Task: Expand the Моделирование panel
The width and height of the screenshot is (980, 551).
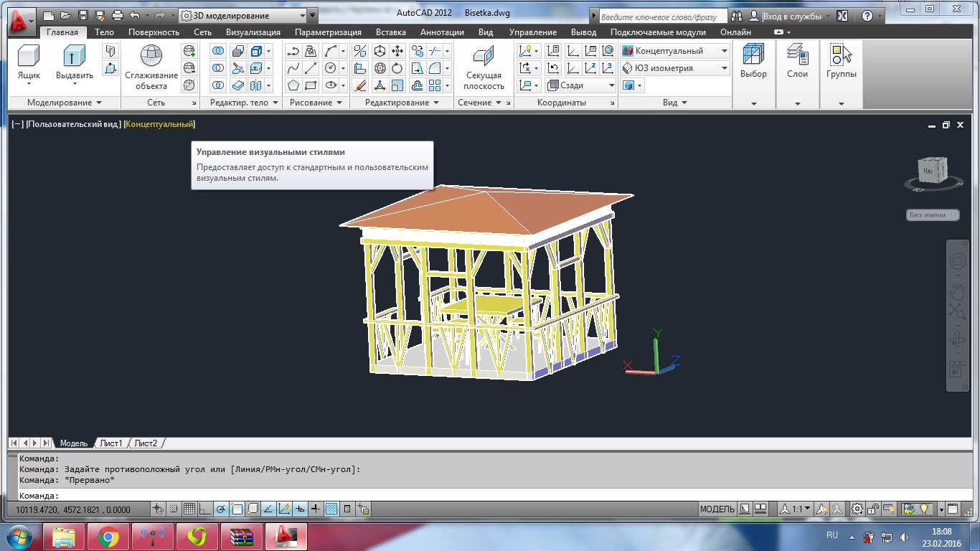Action: [x=64, y=103]
